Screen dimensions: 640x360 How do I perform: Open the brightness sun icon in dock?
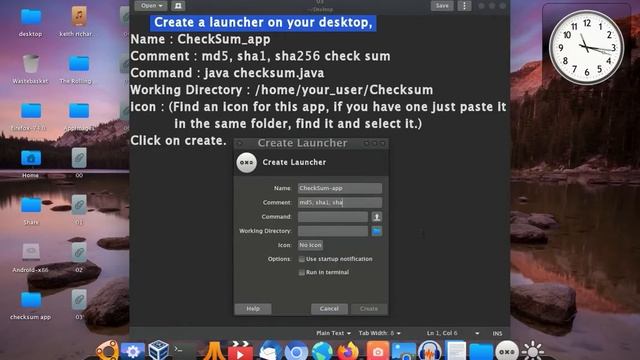pos(533,351)
